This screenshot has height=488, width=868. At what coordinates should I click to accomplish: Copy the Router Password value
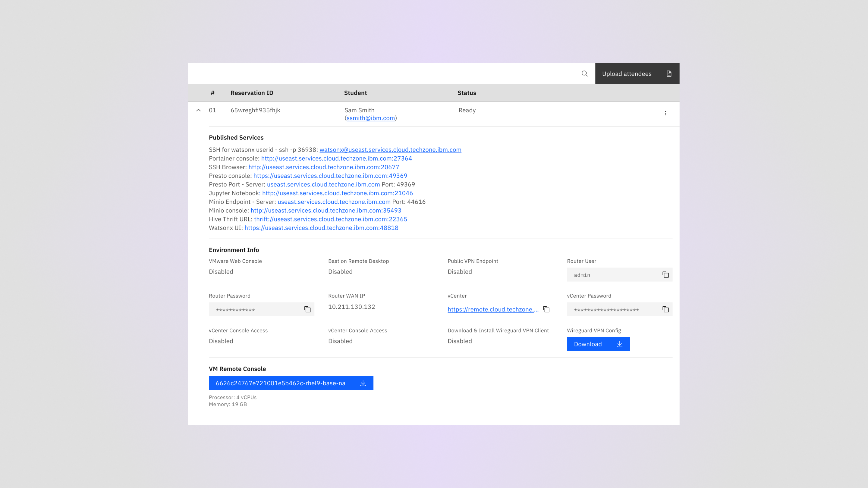pos(307,309)
